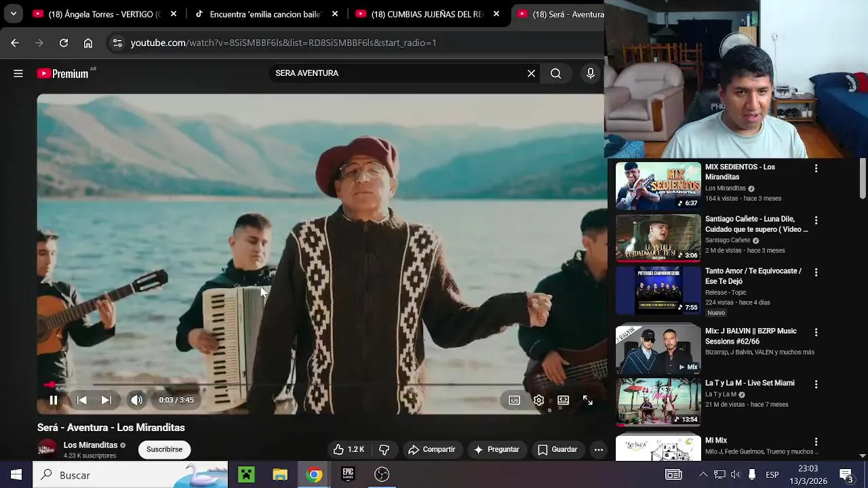Subscribe with Suscribirse button
The height and width of the screenshot is (488, 868).
[x=164, y=449]
